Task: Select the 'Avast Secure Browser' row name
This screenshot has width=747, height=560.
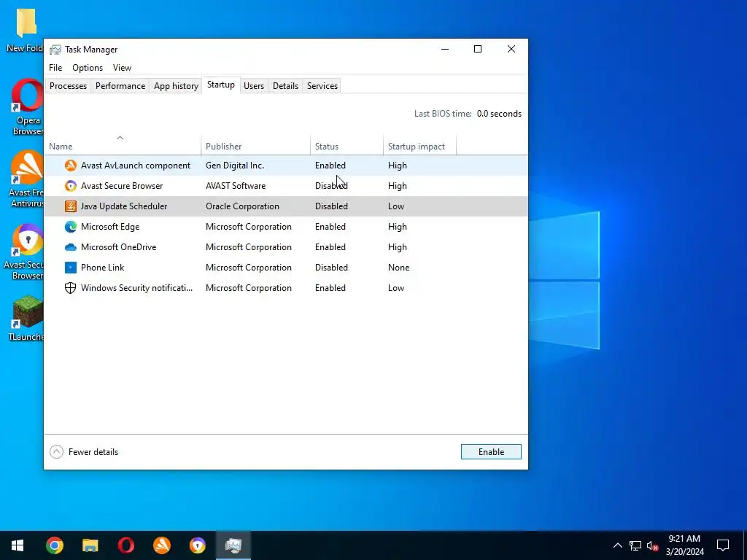Action: click(x=122, y=186)
